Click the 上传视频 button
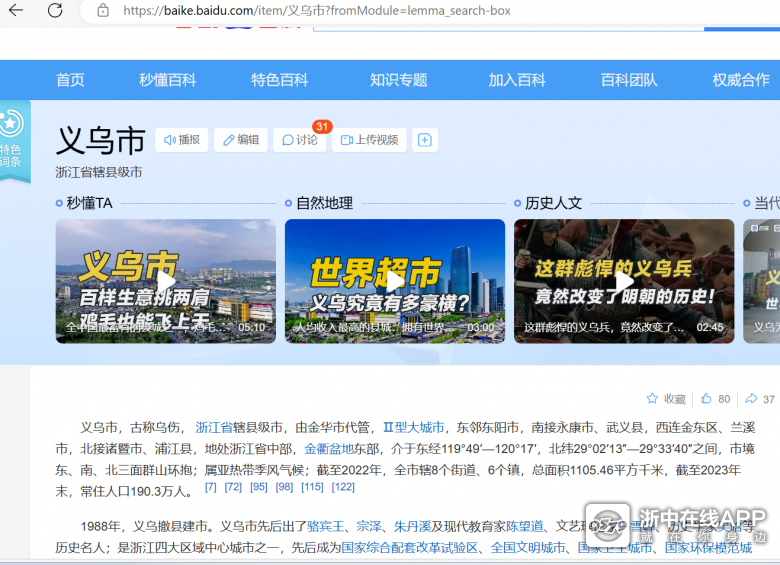This screenshot has width=780, height=565. 369,140
